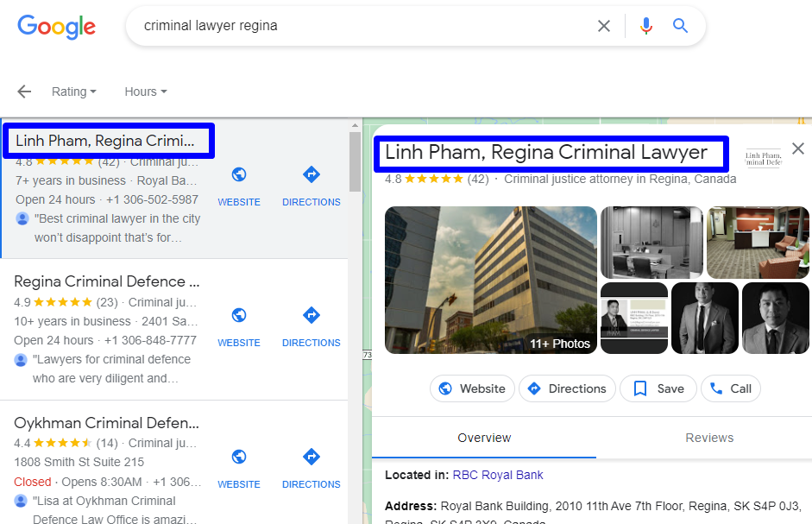Click the back arrow above the results
The image size is (812, 524).
(23, 92)
